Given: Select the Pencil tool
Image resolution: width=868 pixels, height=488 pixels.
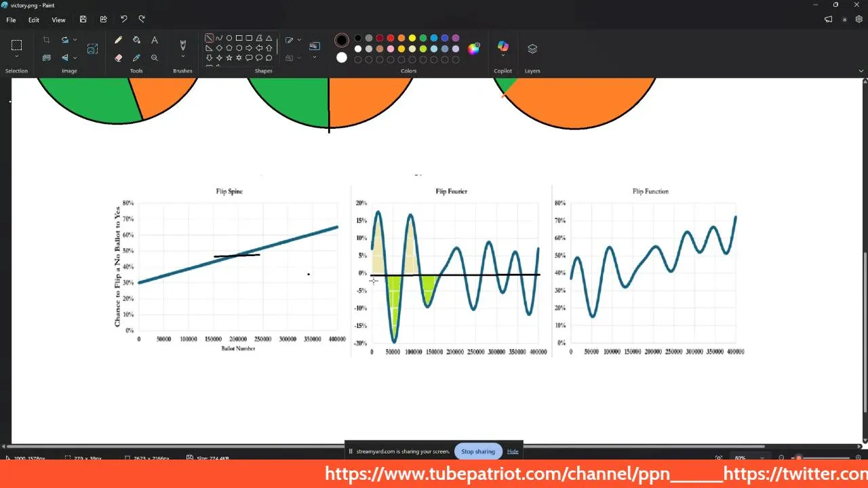Looking at the screenshot, I should [x=119, y=41].
